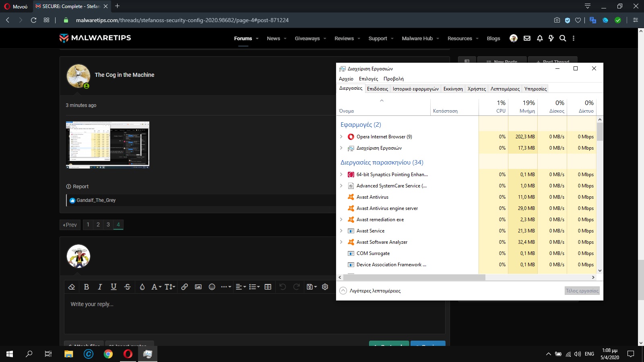Select the Avast Antivirus engine server process
The width and height of the screenshot is (644, 362).
pyautogui.click(x=466, y=208)
